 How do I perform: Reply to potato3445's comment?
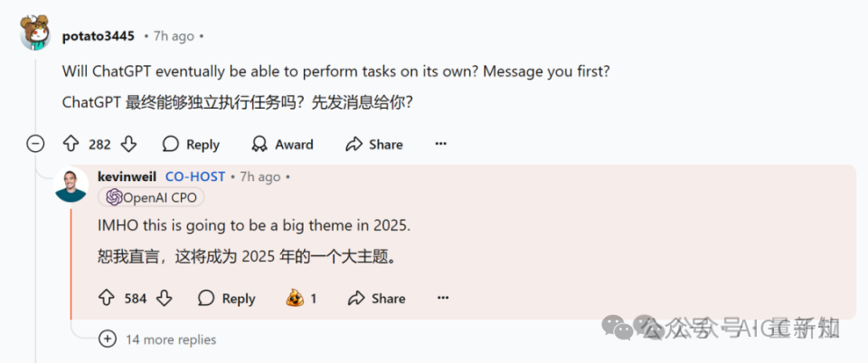pyautogui.click(x=191, y=145)
